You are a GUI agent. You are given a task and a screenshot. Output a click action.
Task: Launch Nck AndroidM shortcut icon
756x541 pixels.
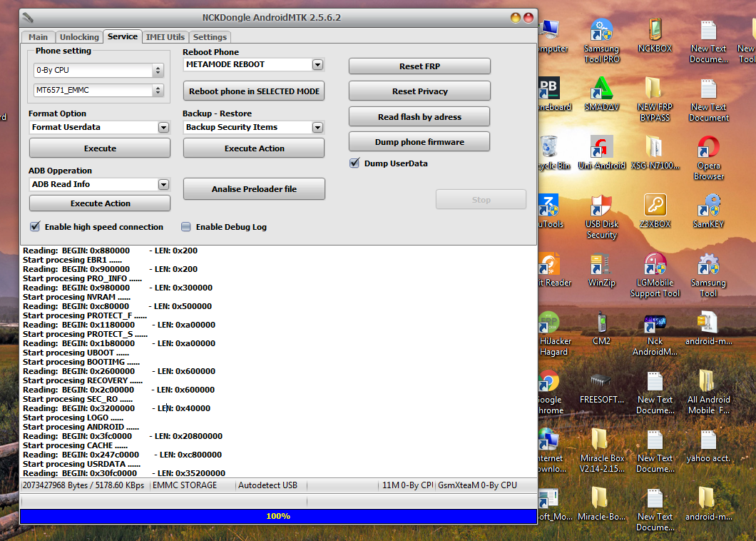tap(655, 334)
